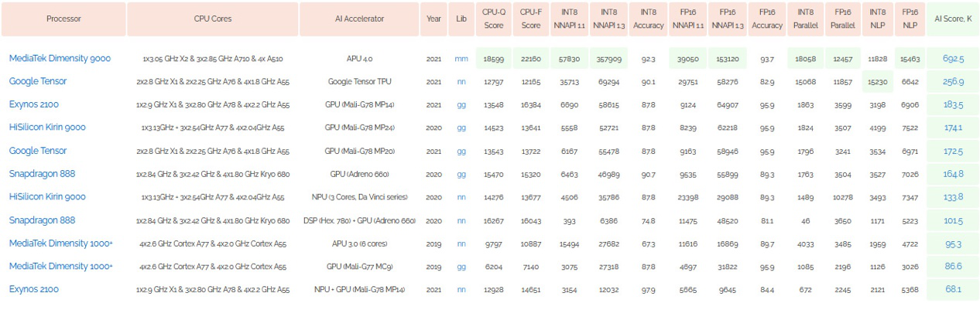Click the FP16 NLP column header

[910, 19]
